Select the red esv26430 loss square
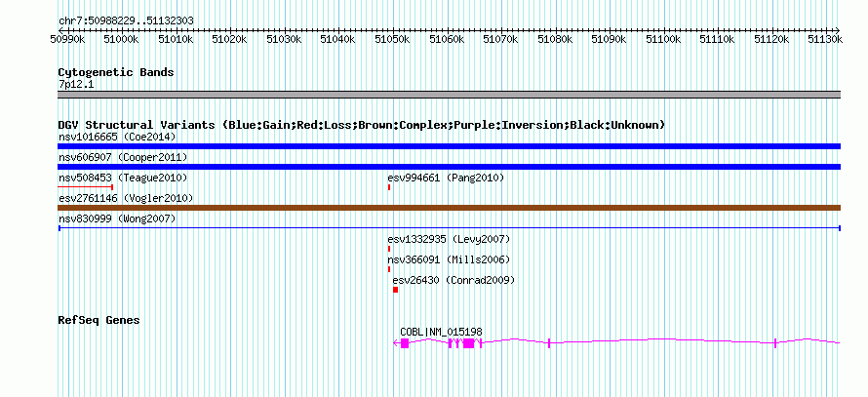Image resolution: width=868 pixels, height=397 pixels. 395,290
